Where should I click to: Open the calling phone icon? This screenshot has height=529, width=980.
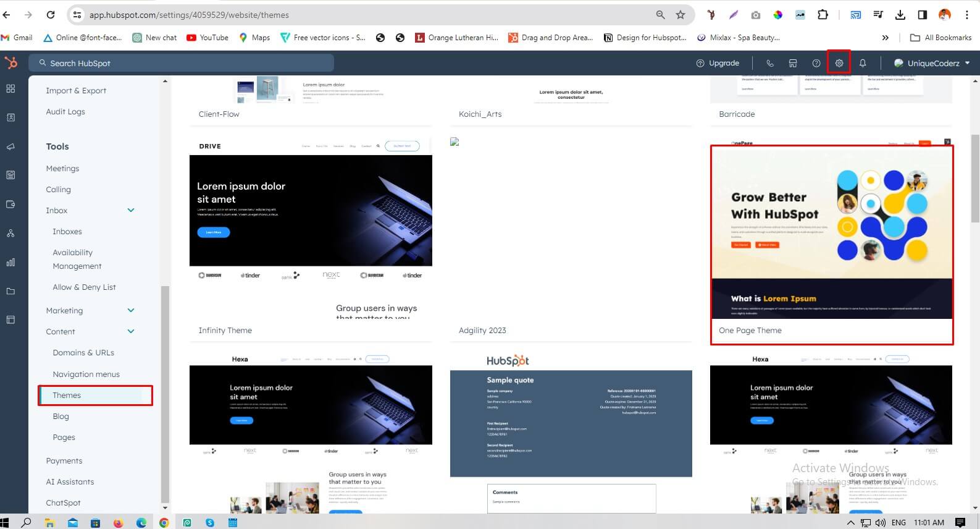pyautogui.click(x=769, y=63)
